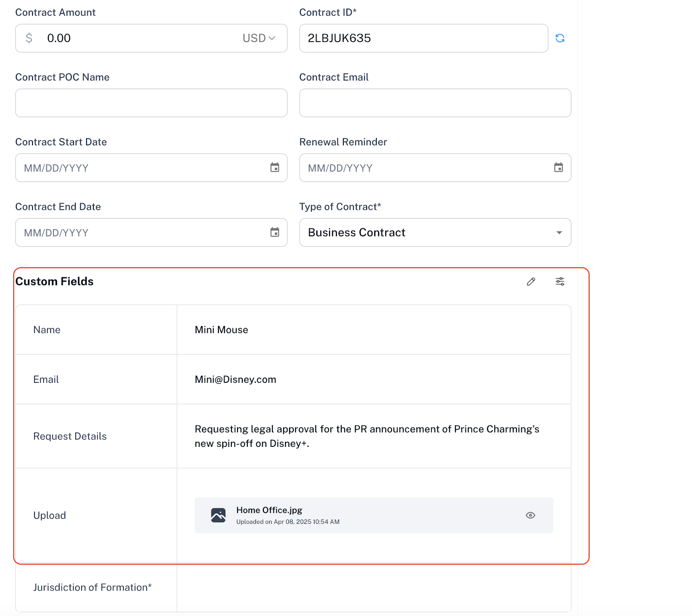This screenshot has height=616, width=692.
Task: Click the Renewal Reminder date field
Action: pyautogui.click(x=435, y=167)
